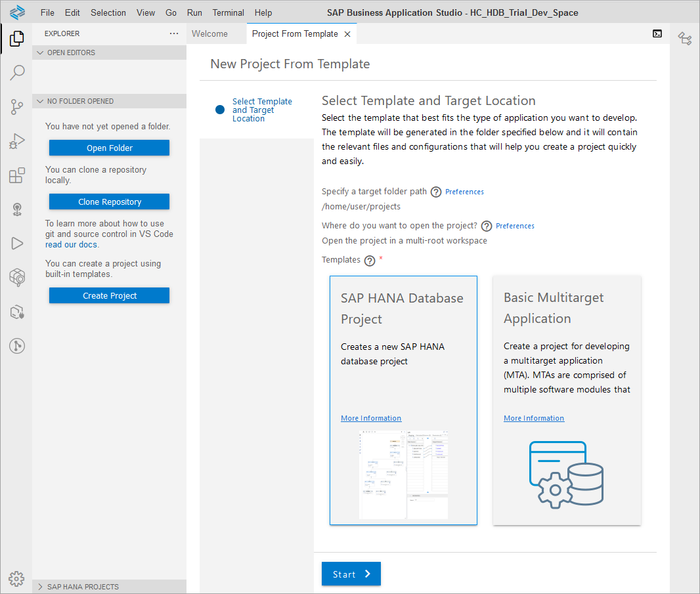The image size is (700, 594).
Task: Collapse the No Folder Opened section
Action: coord(110,101)
